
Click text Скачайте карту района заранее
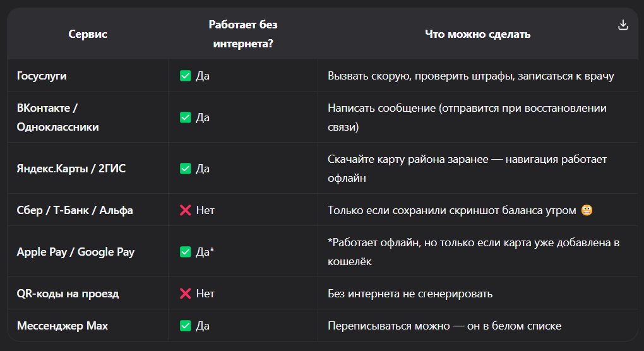[x=408, y=159]
